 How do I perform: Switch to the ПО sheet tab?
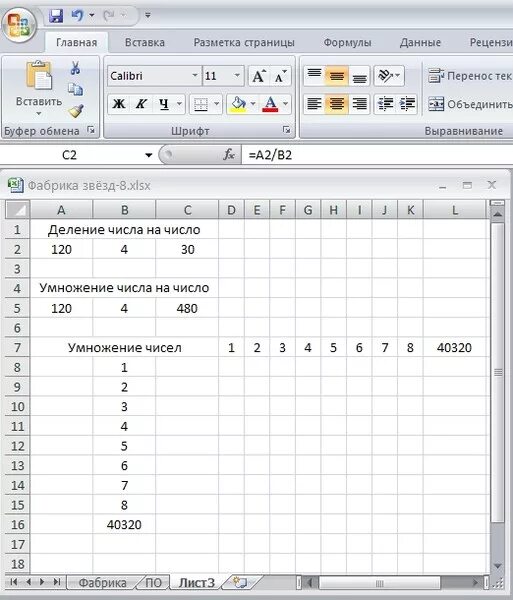154,582
